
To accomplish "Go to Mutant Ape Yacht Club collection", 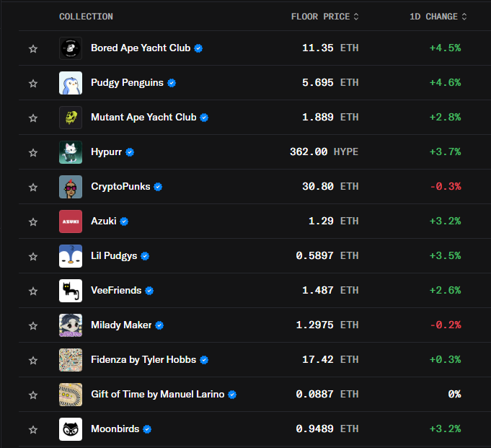I will [143, 117].
